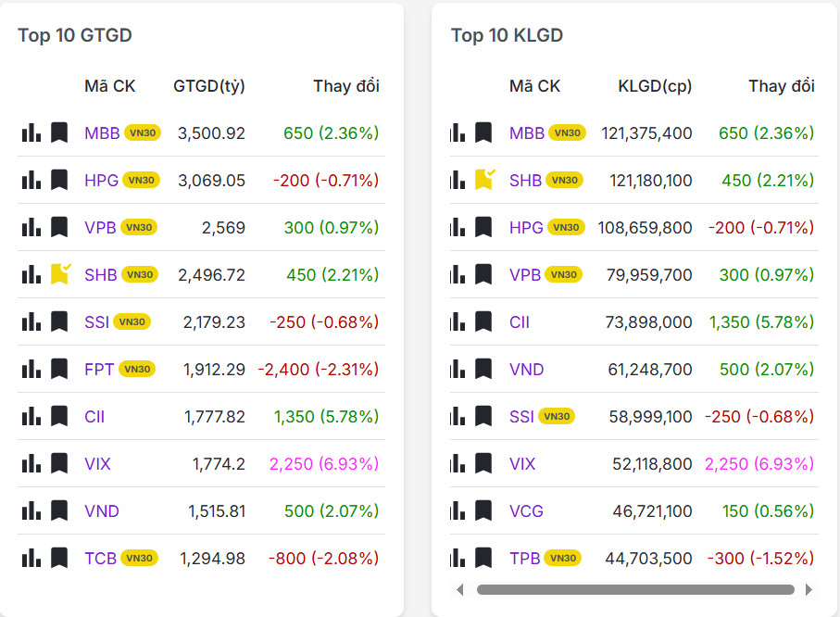Bookmark HPG in Top 10 KLGD
This screenshot has width=840, height=617.
(483, 227)
